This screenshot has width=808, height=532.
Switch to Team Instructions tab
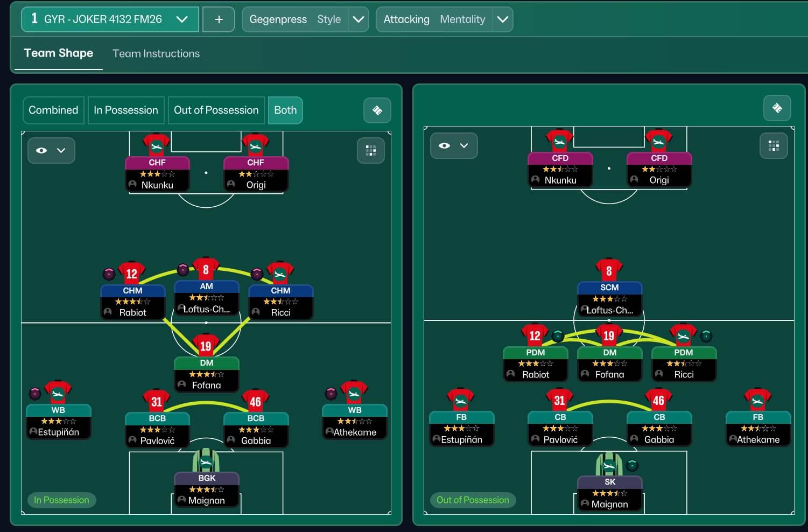[156, 53]
